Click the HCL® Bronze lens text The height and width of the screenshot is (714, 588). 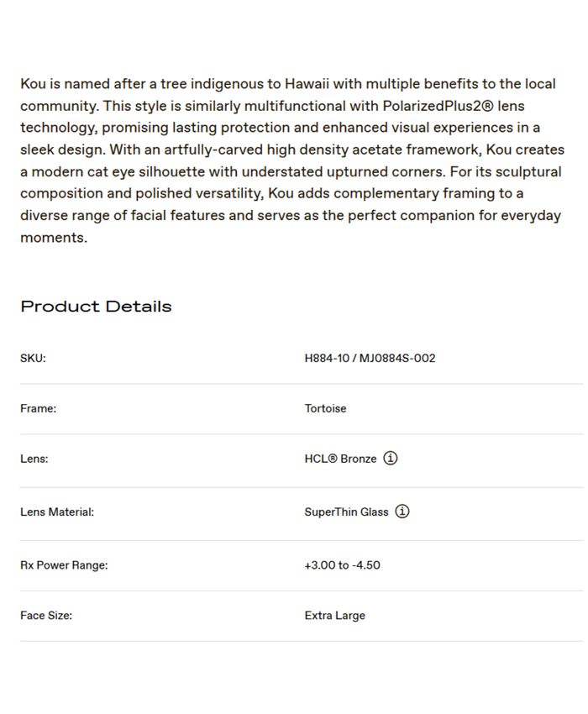pyautogui.click(x=340, y=459)
